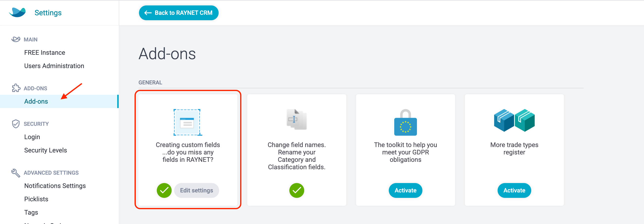Screen dimensions: 644x224
Task: Click the rename field names document icon
Action: (x=297, y=119)
